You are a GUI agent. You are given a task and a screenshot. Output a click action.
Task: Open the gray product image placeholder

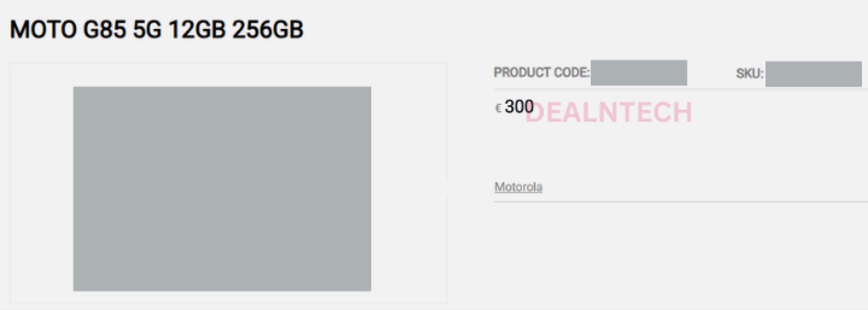(x=222, y=189)
